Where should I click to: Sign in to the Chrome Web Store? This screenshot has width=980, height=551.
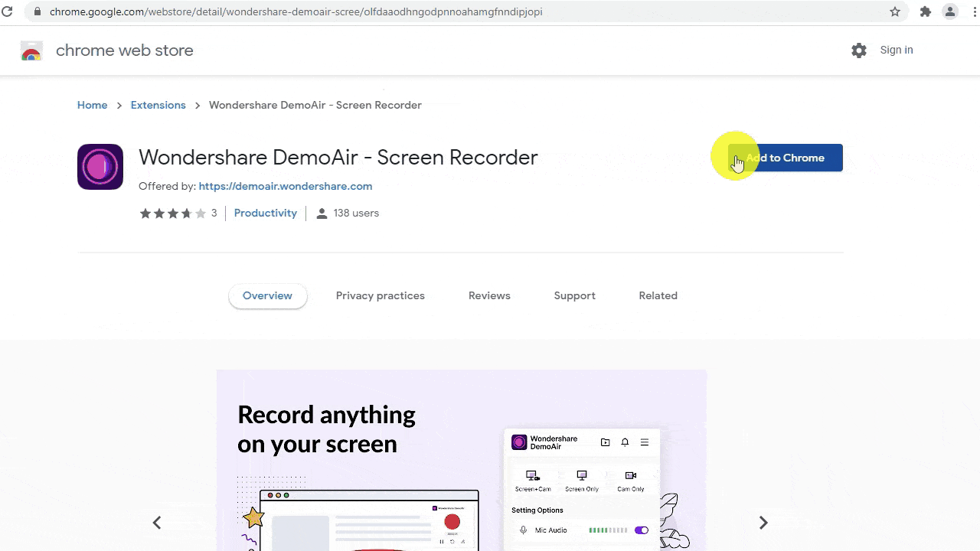pyautogui.click(x=897, y=50)
